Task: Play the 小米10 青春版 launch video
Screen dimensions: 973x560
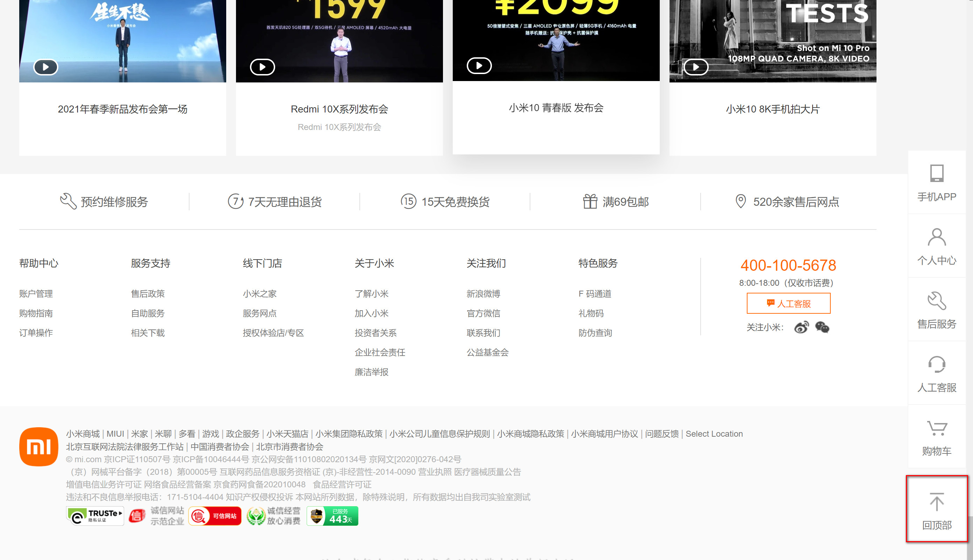Action: pyautogui.click(x=479, y=66)
